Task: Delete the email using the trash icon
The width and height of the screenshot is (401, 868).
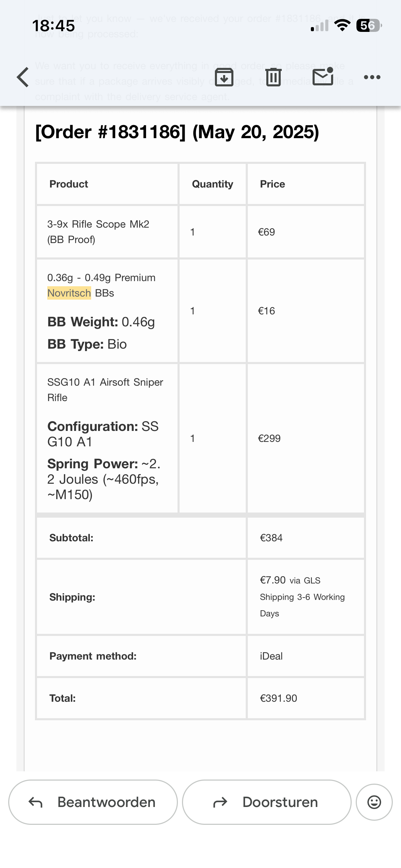Action: (x=274, y=77)
